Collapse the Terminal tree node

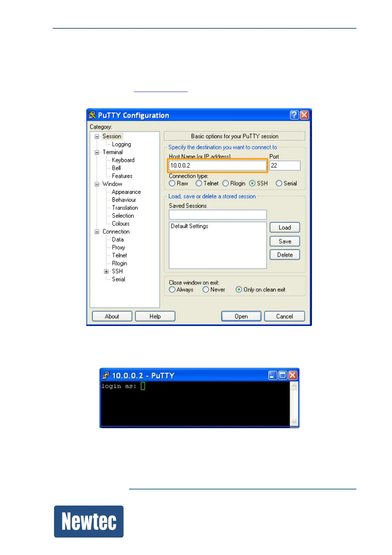[x=97, y=152]
